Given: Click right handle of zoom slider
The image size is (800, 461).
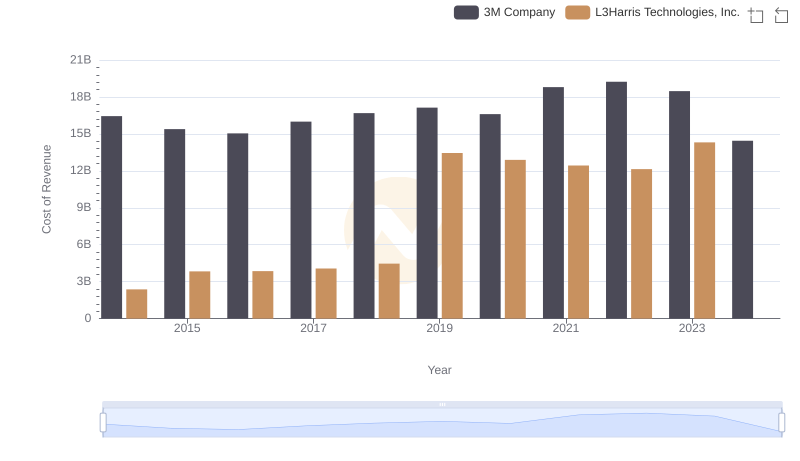Looking at the screenshot, I should click(x=782, y=422).
